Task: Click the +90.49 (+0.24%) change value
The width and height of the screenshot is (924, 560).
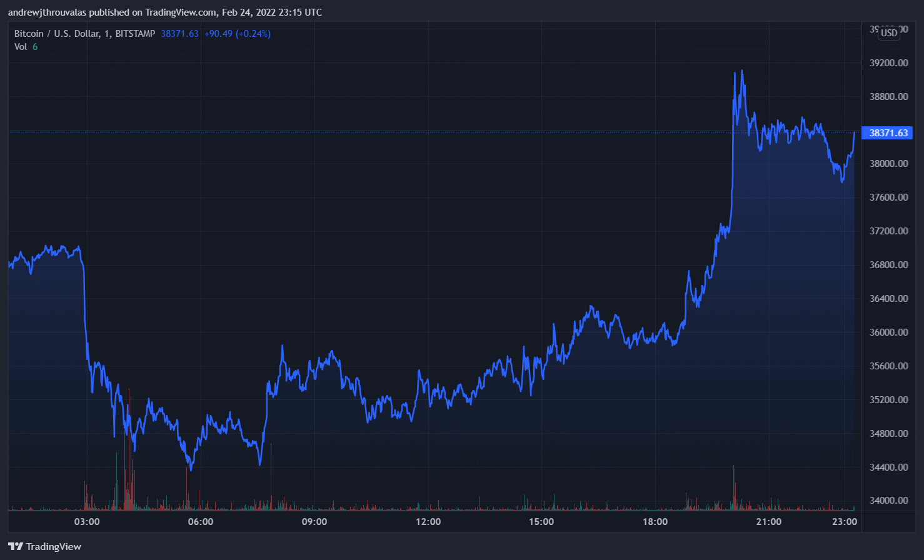Action: [238, 34]
